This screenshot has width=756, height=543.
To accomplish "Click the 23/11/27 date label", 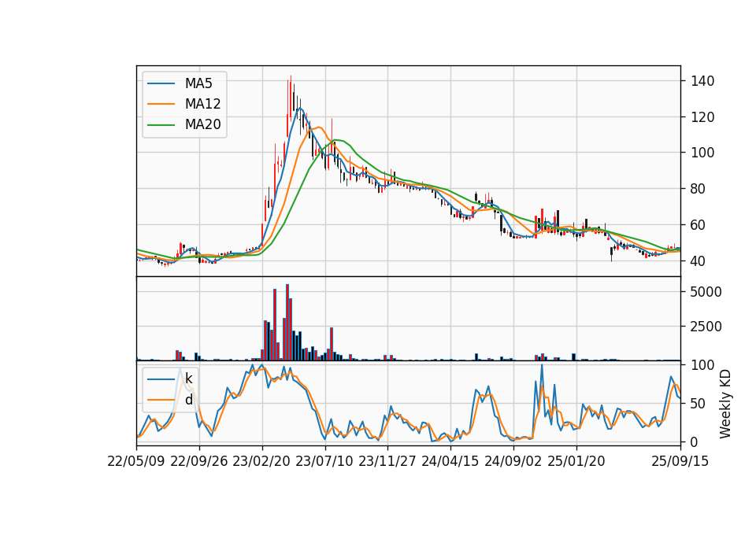I will click(x=387, y=461).
